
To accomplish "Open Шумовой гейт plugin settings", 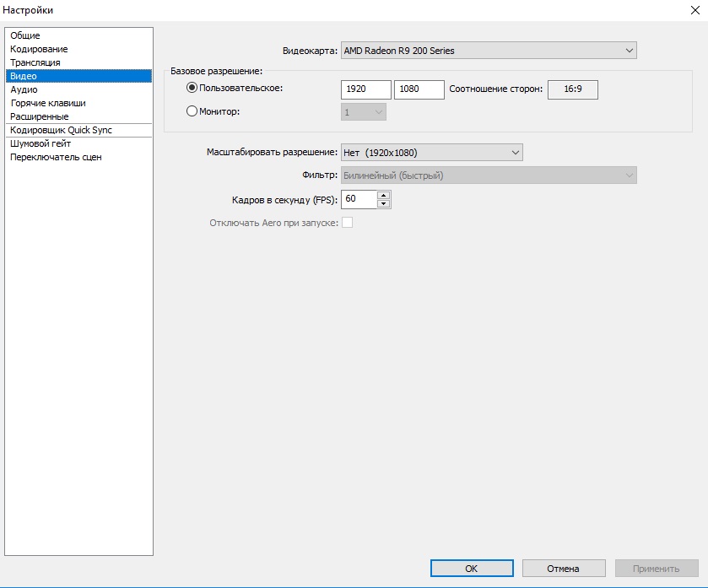I will tap(41, 143).
